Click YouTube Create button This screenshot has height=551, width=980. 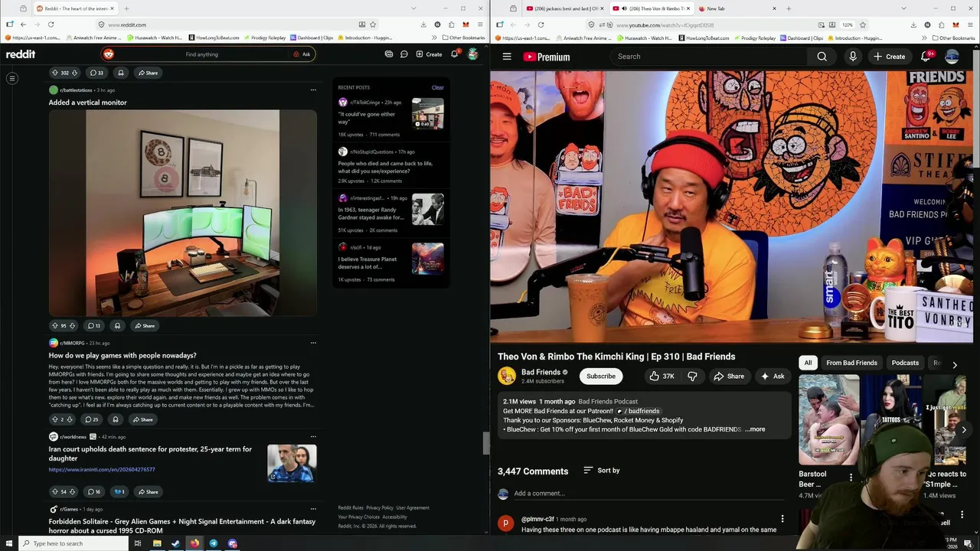[890, 57]
